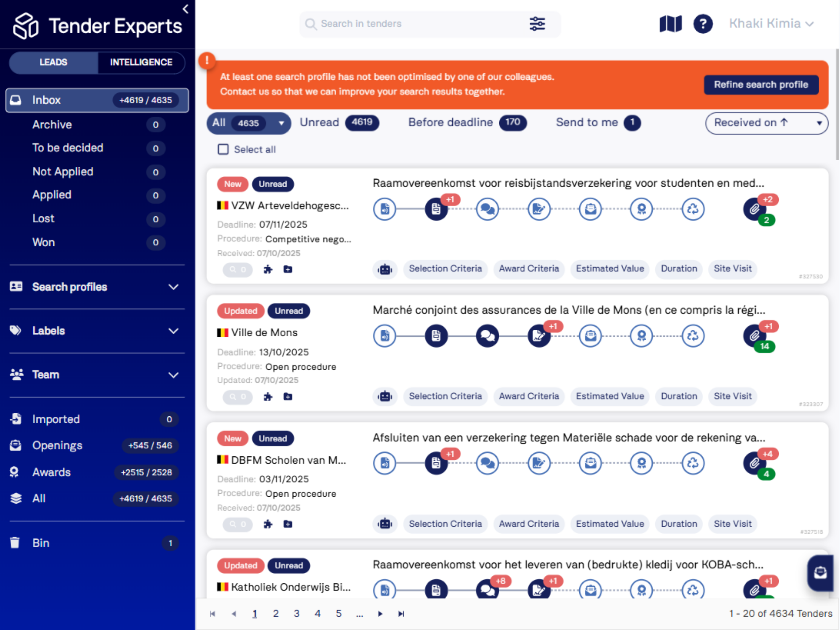Click Q&A chat stage icon on Ville de Mons
Image resolution: width=840 pixels, height=630 pixels.
(x=487, y=336)
